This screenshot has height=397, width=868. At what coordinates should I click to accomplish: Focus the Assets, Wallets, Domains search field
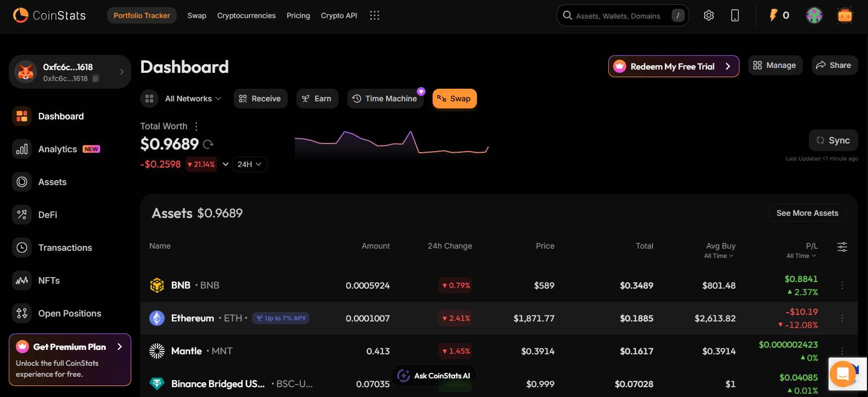click(623, 15)
